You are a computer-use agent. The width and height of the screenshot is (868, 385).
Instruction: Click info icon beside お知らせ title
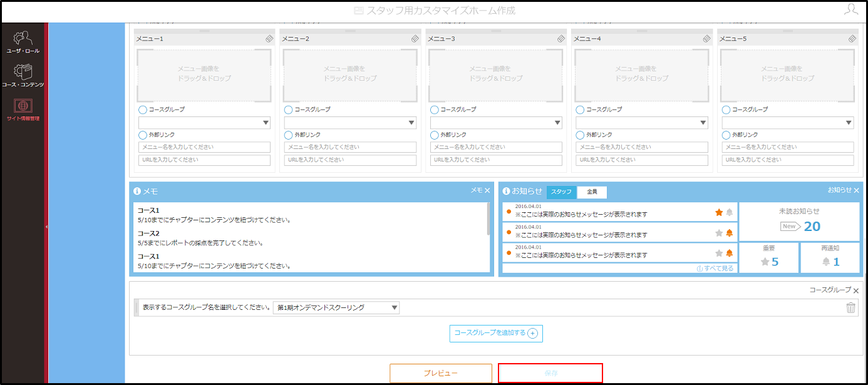click(507, 192)
